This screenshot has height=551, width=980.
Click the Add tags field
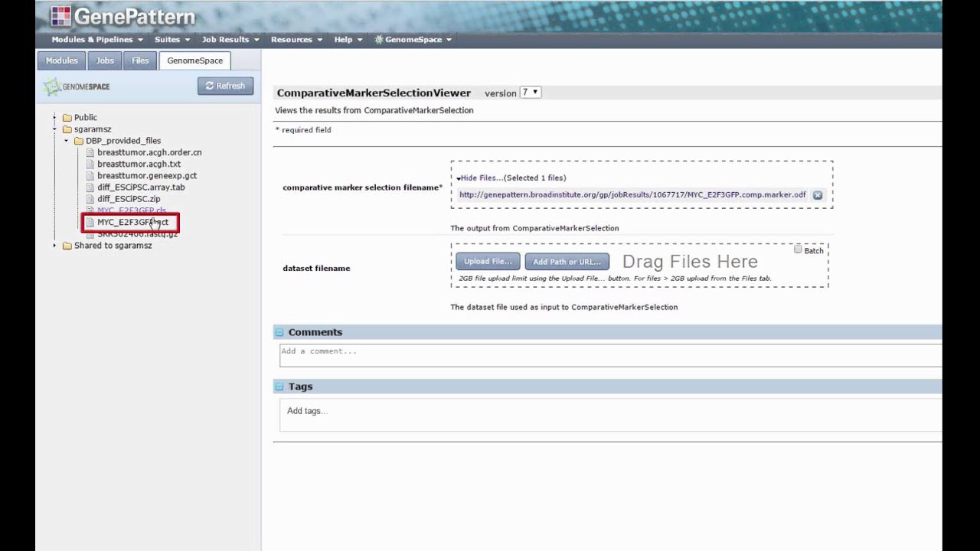[610, 415]
